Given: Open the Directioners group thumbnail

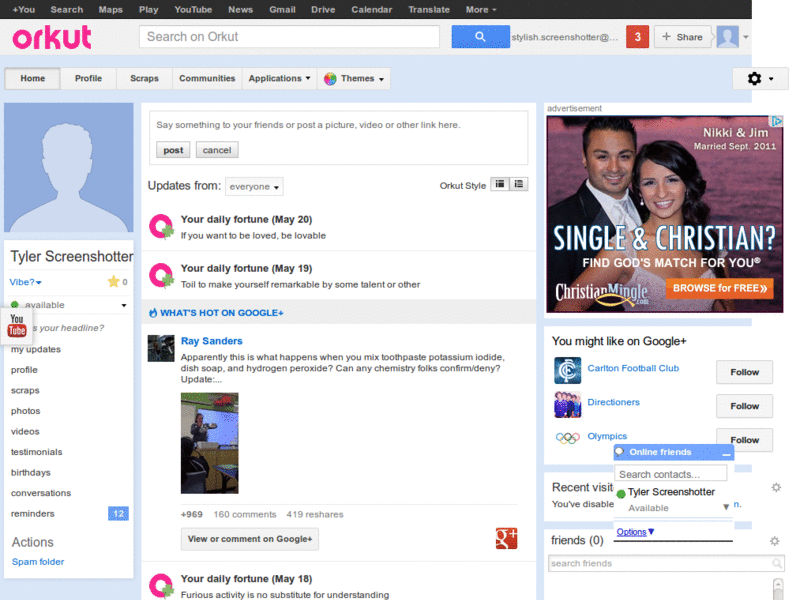Looking at the screenshot, I should pyautogui.click(x=567, y=404).
